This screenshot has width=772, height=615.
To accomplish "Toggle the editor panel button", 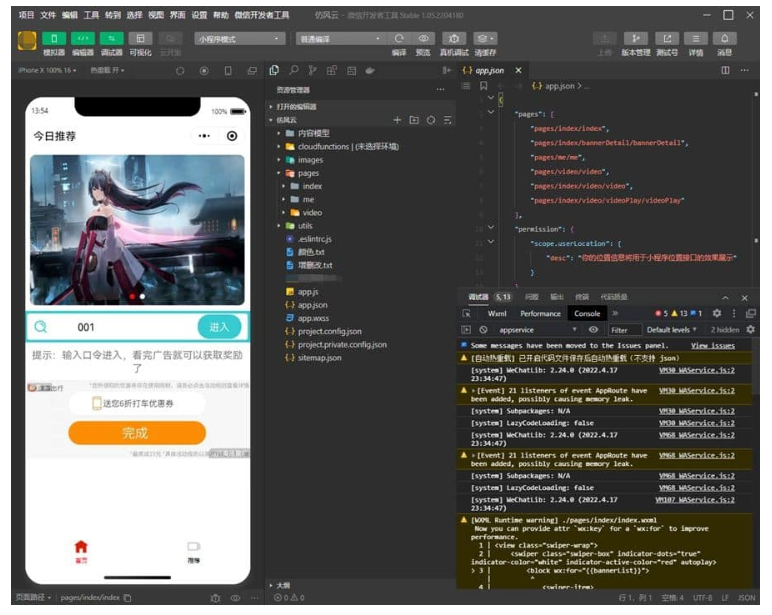I will (82, 39).
